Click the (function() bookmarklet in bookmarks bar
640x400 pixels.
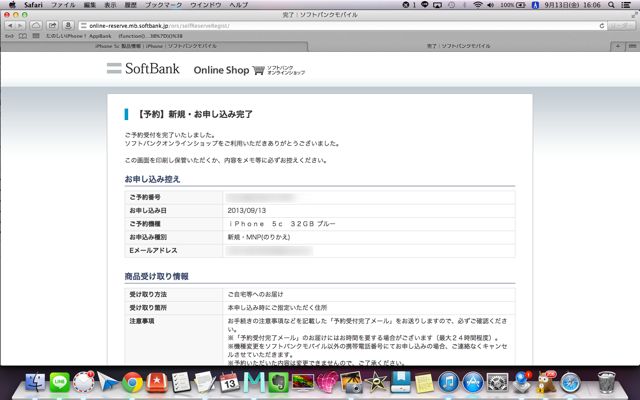click(150, 36)
